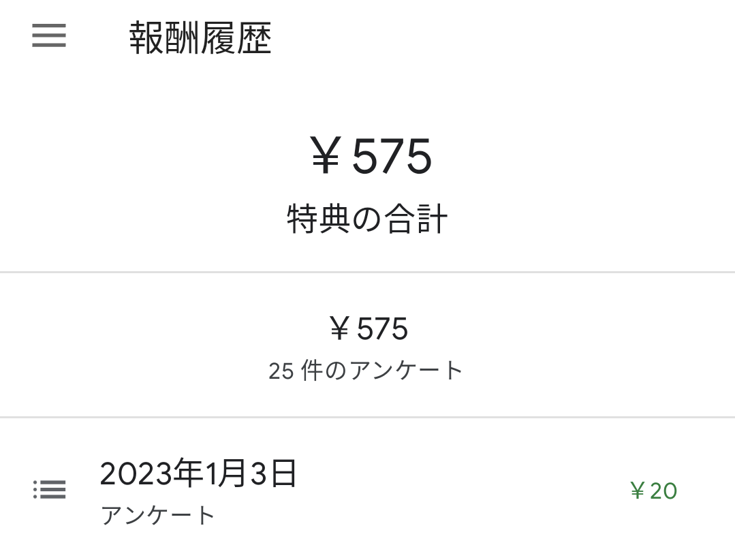Open the hamburger navigation menu
This screenshot has width=735, height=560.
49,35
